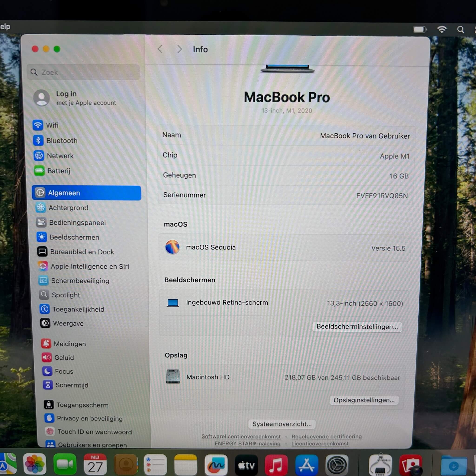Open Photo Booth from the Dock
This screenshot has height=476, width=476.
coord(411,465)
